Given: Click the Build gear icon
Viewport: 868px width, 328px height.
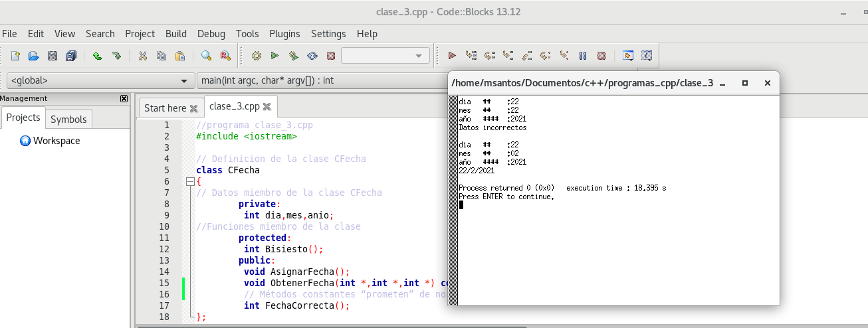Looking at the screenshot, I should (x=256, y=56).
